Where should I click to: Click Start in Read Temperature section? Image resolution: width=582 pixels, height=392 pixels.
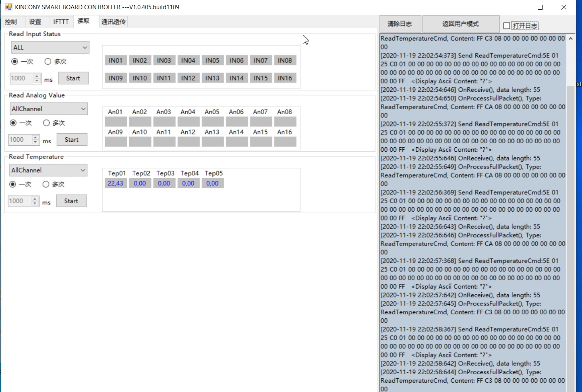71,201
